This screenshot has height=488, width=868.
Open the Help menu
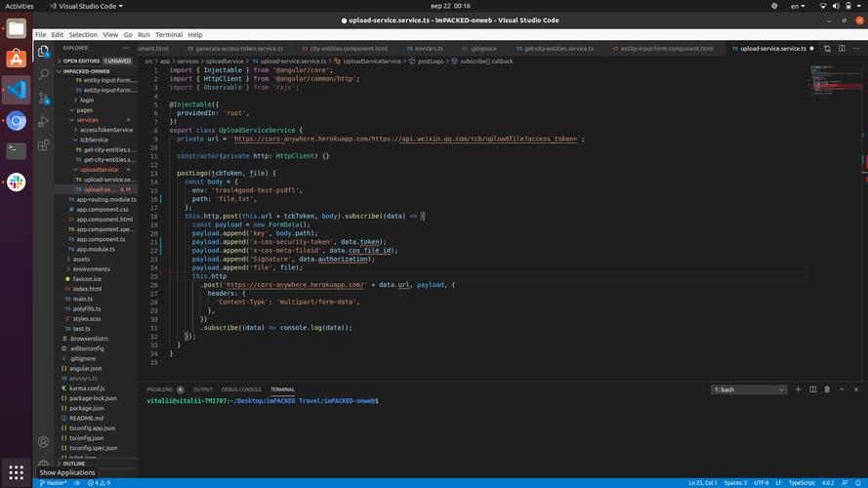[x=195, y=34]
